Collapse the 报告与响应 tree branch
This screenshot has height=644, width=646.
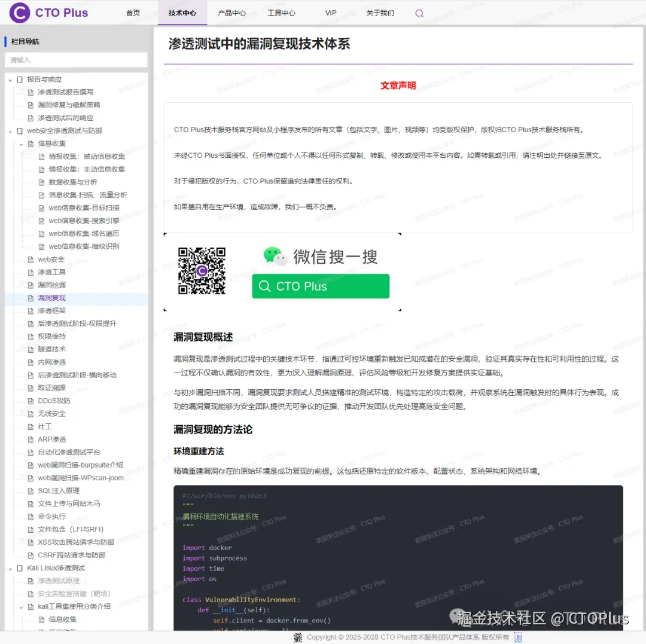tap(10, 79)
